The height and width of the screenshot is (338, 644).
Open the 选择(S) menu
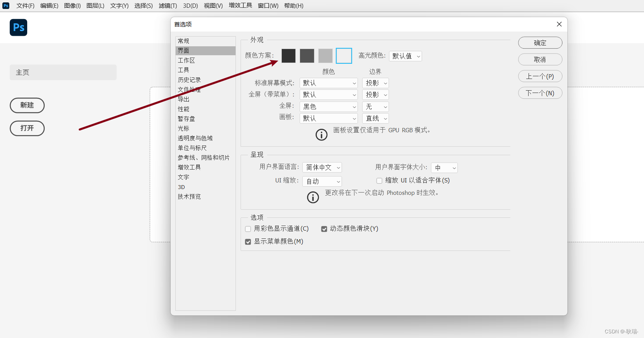coord(143,5)
